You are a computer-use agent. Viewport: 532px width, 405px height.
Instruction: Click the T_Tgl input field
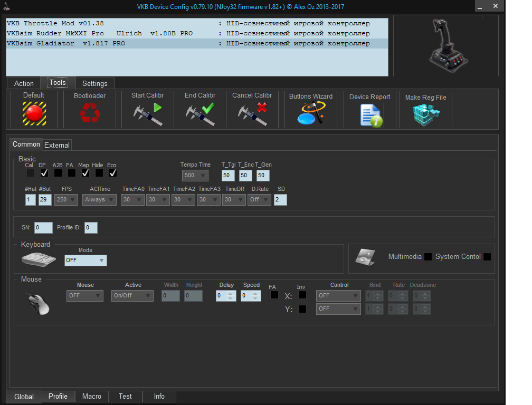[228, 175]
